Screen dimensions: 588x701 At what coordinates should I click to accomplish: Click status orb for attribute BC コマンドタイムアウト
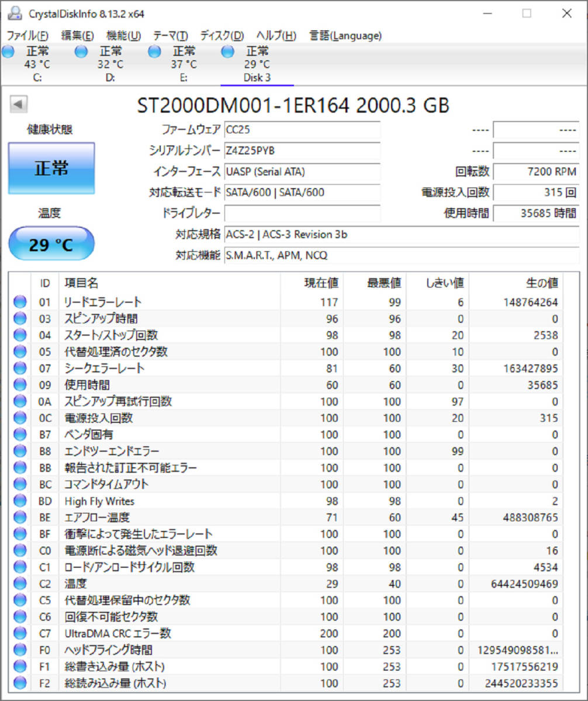pos(20,484)
